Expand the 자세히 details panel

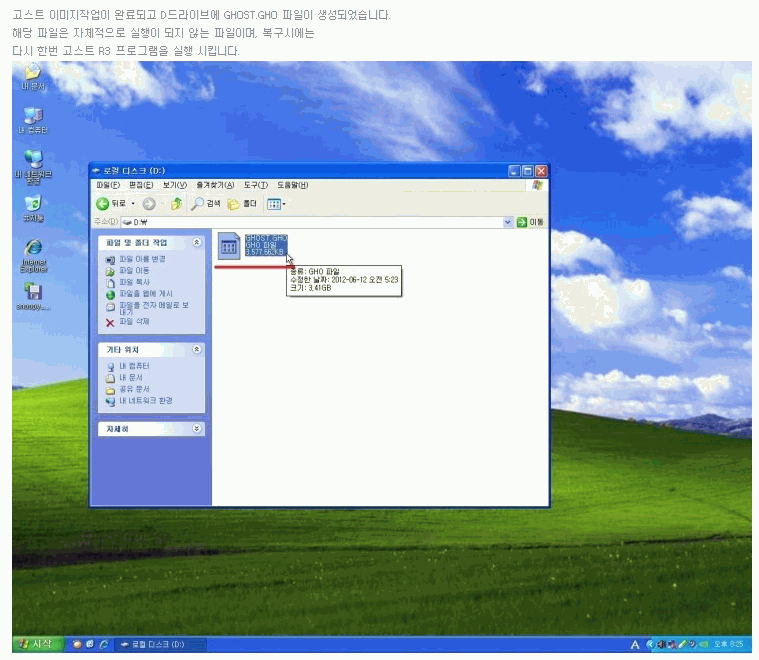click(x=197, y=429)
